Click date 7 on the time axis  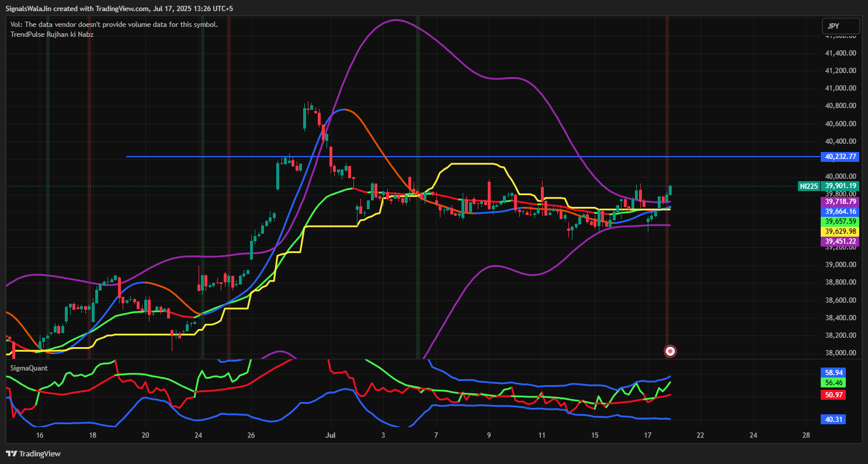coord(436,435)
